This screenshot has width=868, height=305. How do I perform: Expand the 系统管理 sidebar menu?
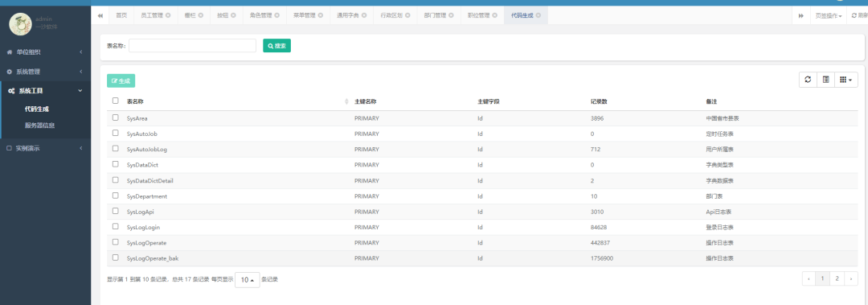[45, 72]
